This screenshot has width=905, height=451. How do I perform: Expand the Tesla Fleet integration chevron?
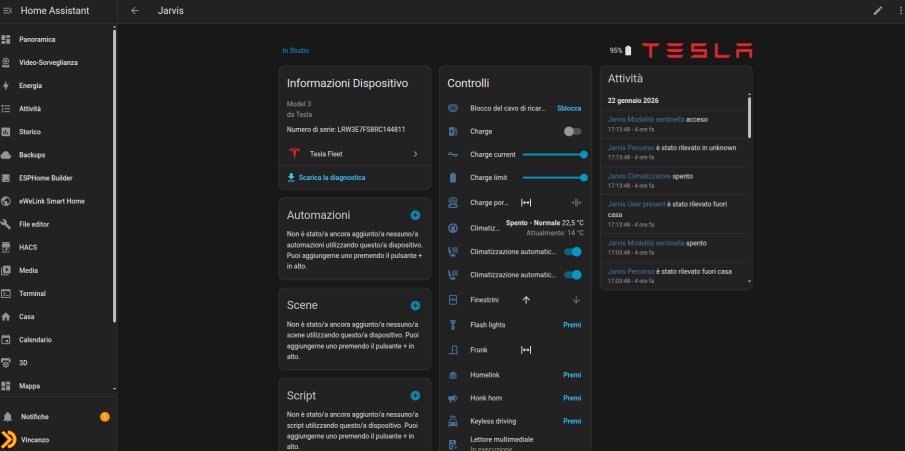pyautogui.click(x=415, y=154)
